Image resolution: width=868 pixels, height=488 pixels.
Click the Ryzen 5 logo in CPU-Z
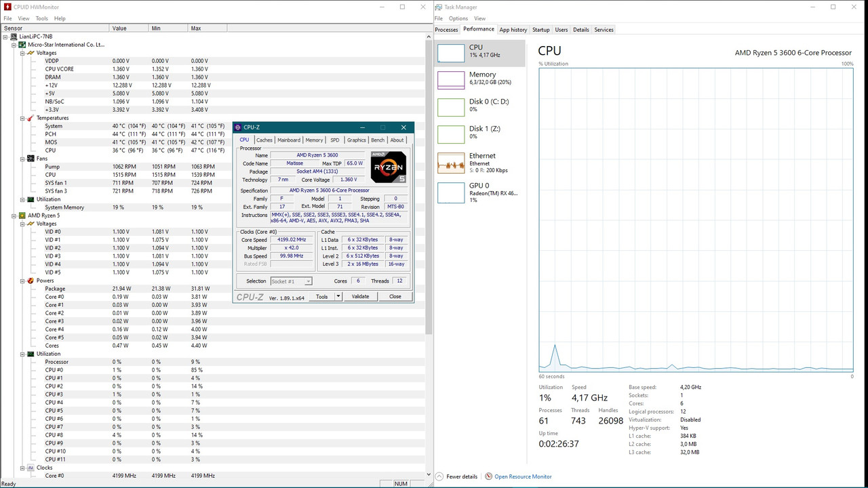point(389,167)
